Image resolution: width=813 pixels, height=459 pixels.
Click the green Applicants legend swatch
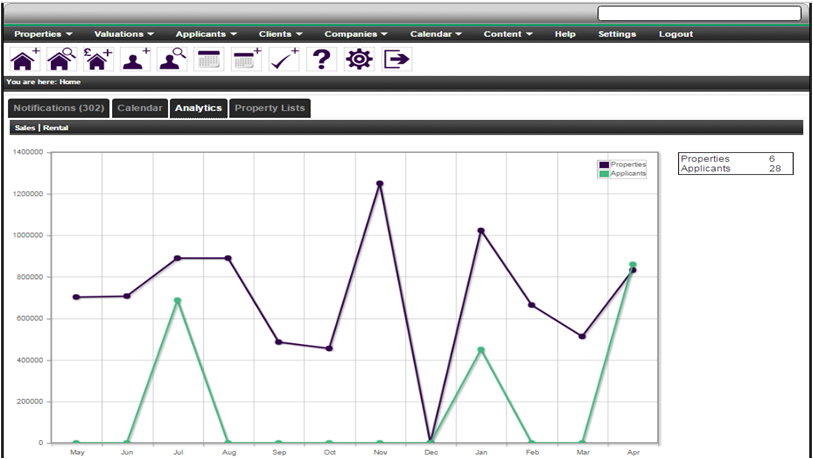(604, 173)
